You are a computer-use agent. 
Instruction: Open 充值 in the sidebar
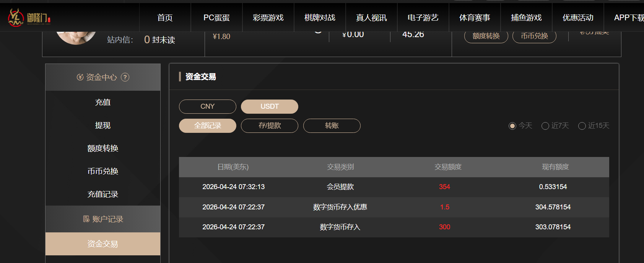coord(103,102)
